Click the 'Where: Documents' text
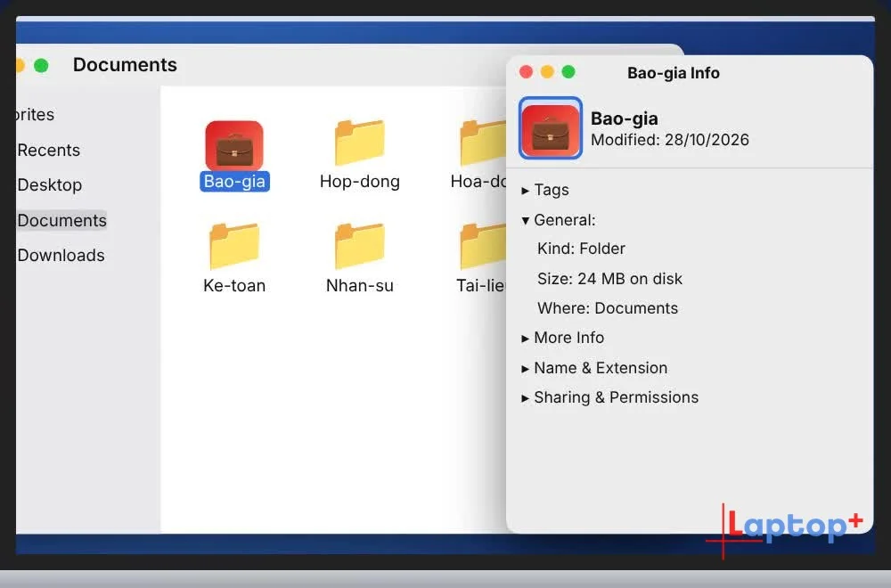The image size is (891, 588). click(608, 308)
